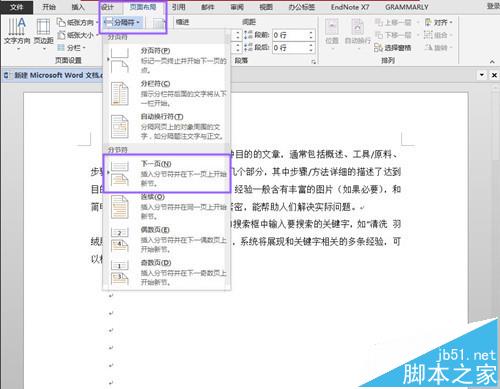Viewport: 500px width, 389px height.
Task: Click the 旋转 (Rotate) dropdown
Action: click(x=438, y=48)
